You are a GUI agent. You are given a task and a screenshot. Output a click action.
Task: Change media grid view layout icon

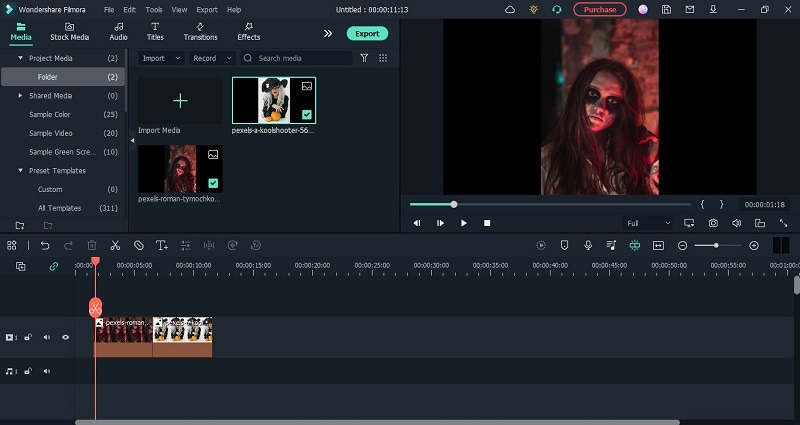(383, 58)
